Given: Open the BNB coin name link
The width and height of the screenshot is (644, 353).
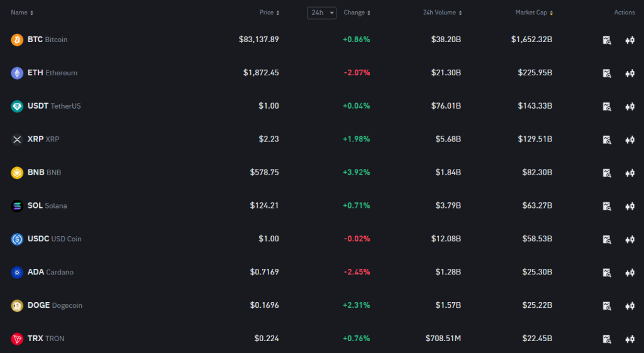Looking at the screenshot, I should [x=45, y=173].
